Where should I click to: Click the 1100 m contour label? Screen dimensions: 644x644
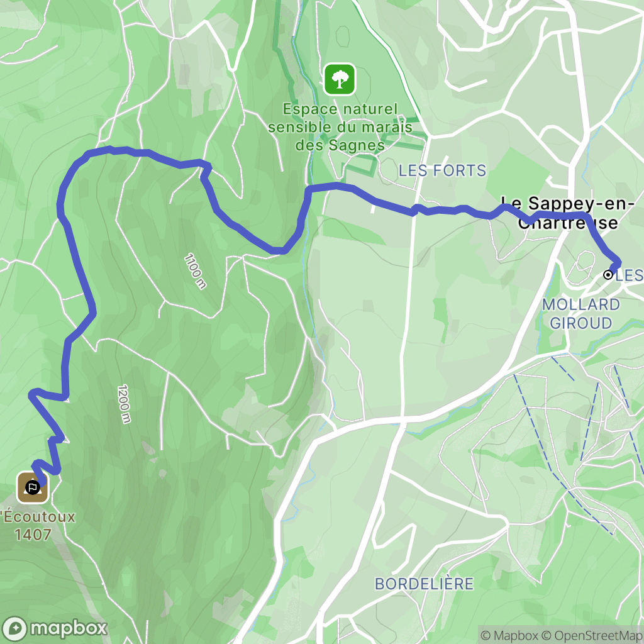[195, 271]
